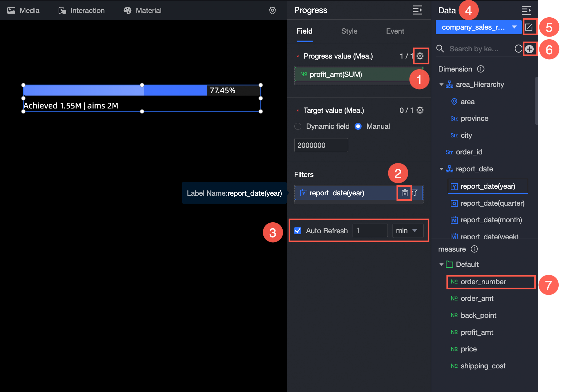Open Progress value settings gear
Image resolution: width=572 pixels, height=392 pixels.
point(420,56)
